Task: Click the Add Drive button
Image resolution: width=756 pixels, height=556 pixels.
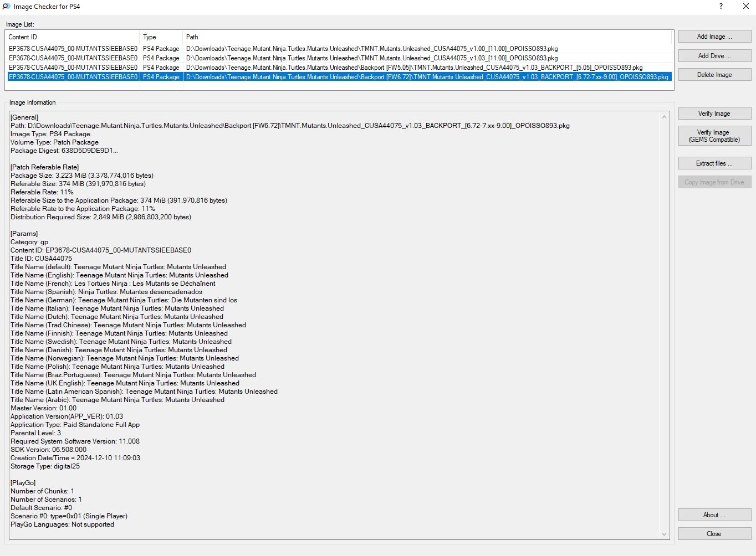Action: point(714,56)
